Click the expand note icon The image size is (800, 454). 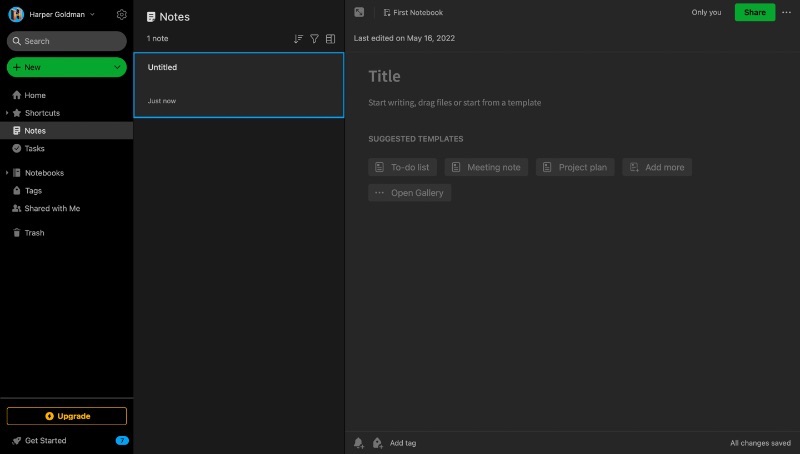point(359,12)
